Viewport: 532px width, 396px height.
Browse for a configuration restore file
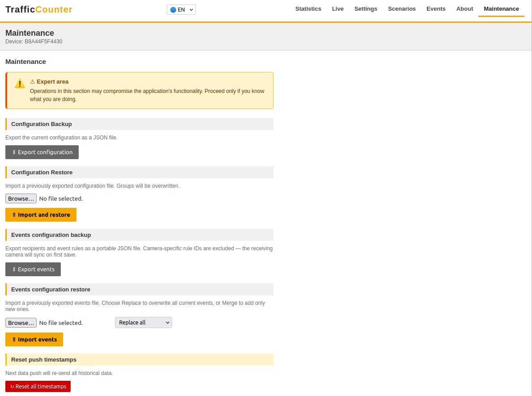coord(21,198)
